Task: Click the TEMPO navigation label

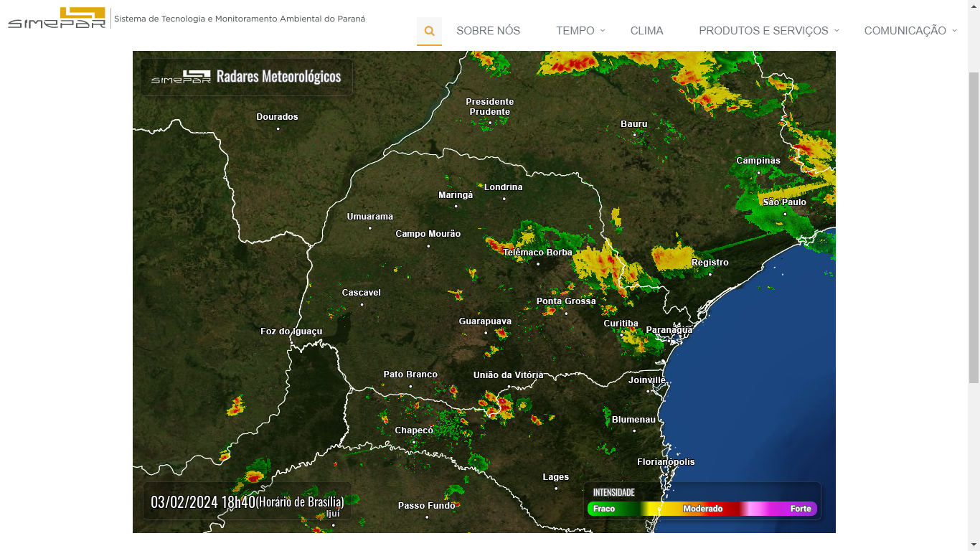Action: click(x=575, y=31)
